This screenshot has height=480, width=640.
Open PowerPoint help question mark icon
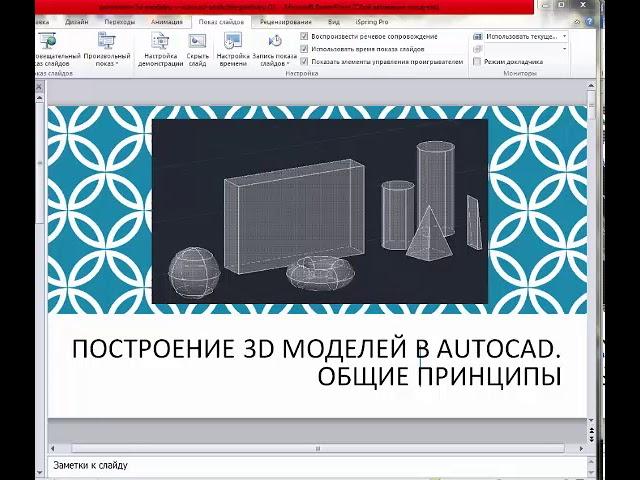tap(590, 22)
